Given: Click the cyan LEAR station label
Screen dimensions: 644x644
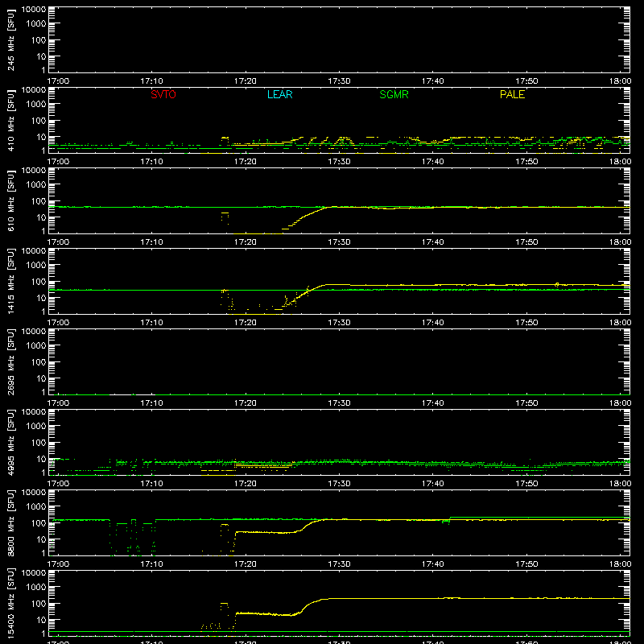Looking at the screenshot, I should (x=279, y=94).
